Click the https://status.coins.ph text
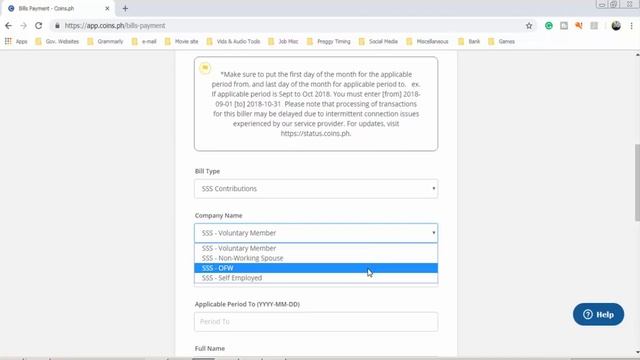The image size is (640, 360). (x=316, y=133)
